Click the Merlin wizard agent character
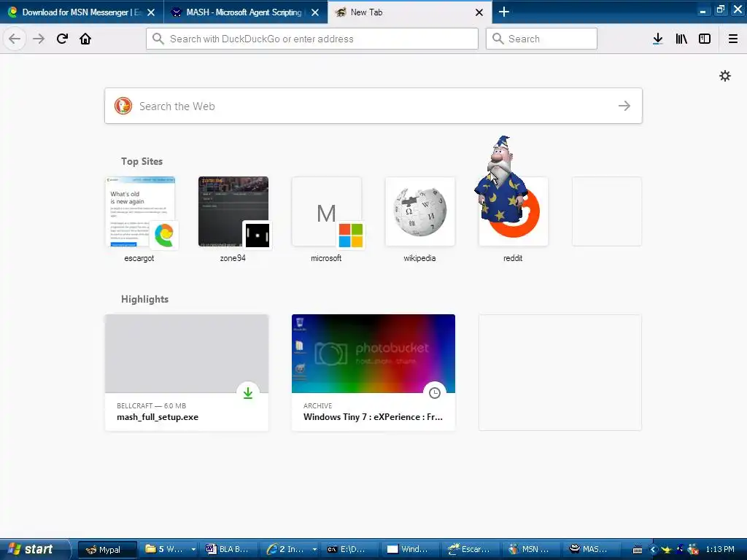The image size is (747, 560). pos(501,181)
